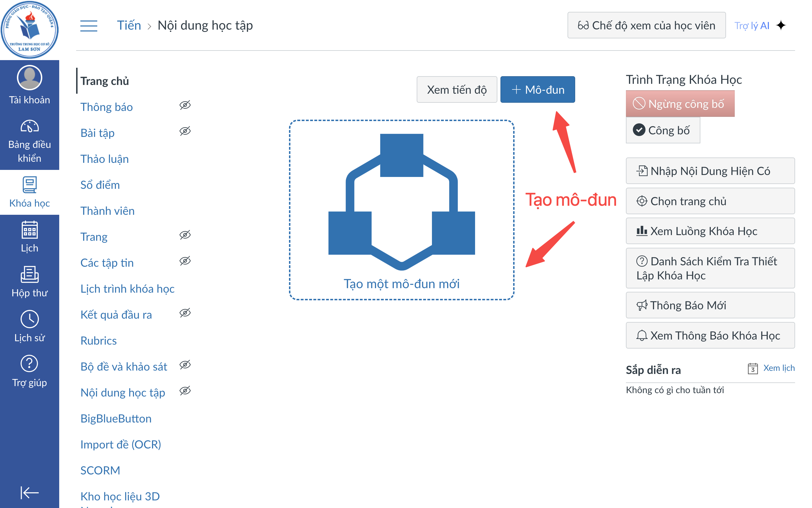Click Tạo một mô-đun mới link

(x=402, y=284)
